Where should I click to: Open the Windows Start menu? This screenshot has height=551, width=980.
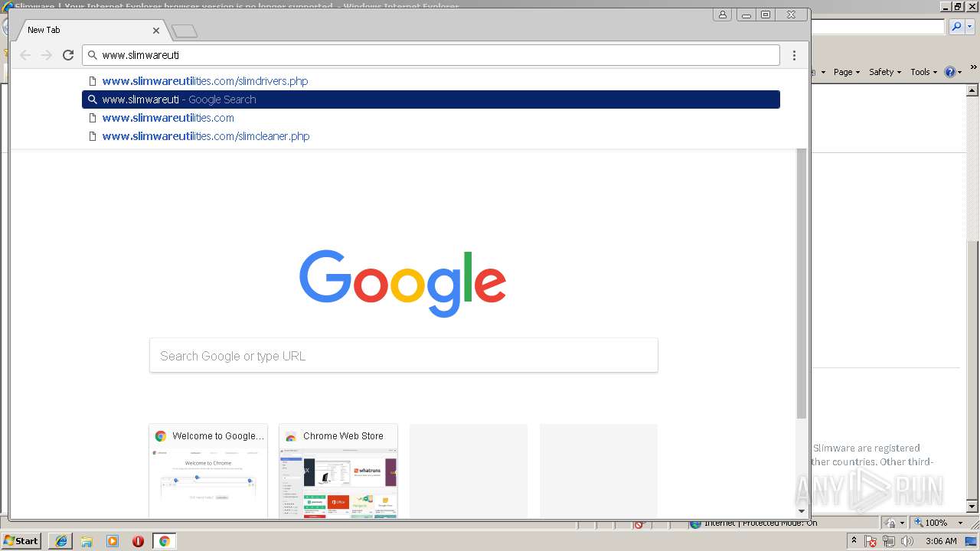point(21,541)
